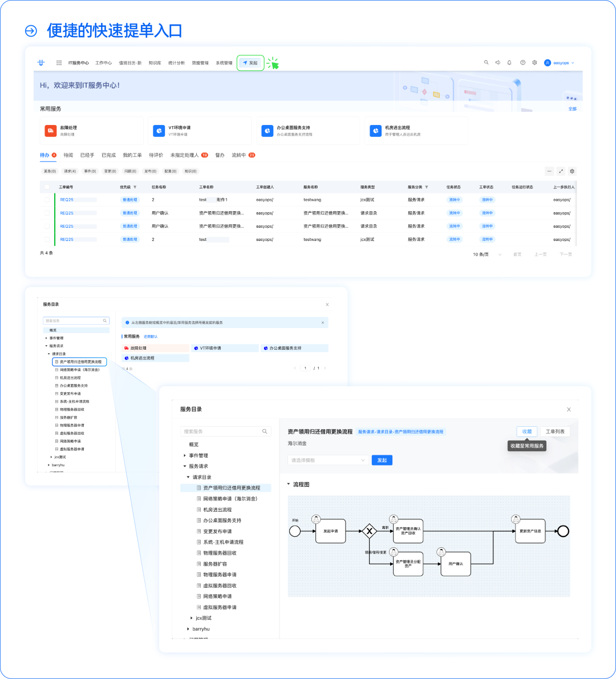Image resolution: width=616 pixels, height=679 pixels.
Task: Open the VT环境申请 common service card
Action: tap(200, 130)
